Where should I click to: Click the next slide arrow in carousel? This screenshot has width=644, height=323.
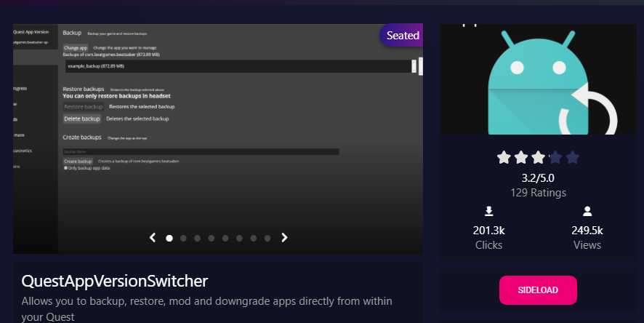pyautogui.click(x=284, y=238)
